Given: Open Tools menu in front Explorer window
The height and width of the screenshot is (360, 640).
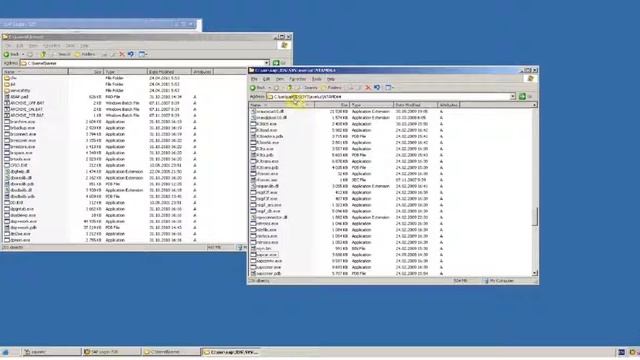Looking at the screenshot, I should (317, 79).
